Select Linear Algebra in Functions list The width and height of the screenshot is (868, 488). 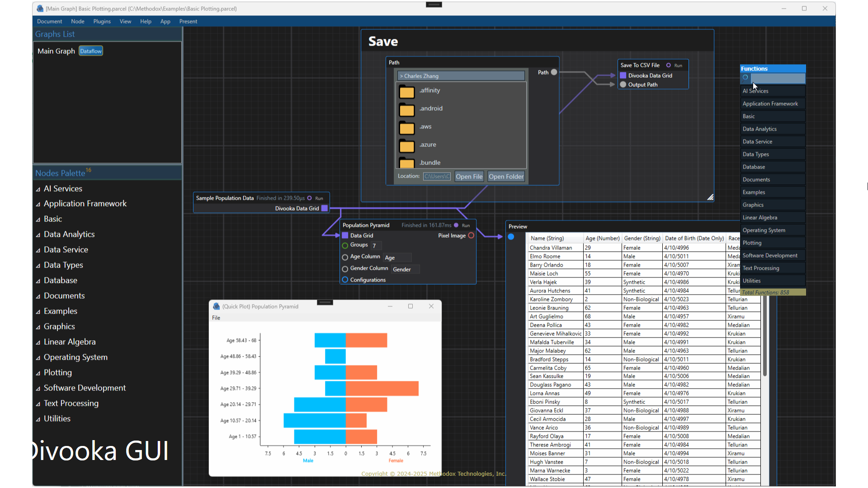(x=772, y=217)
